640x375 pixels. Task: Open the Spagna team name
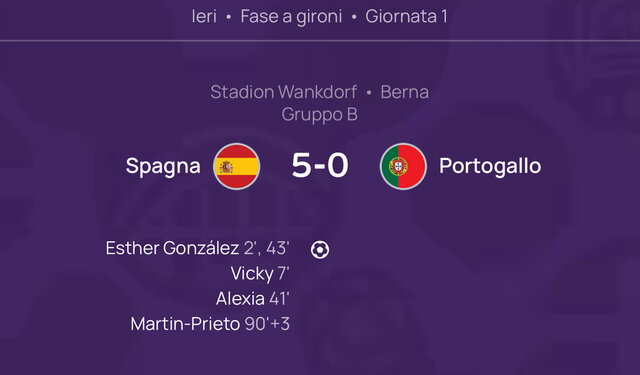[163, 166]
